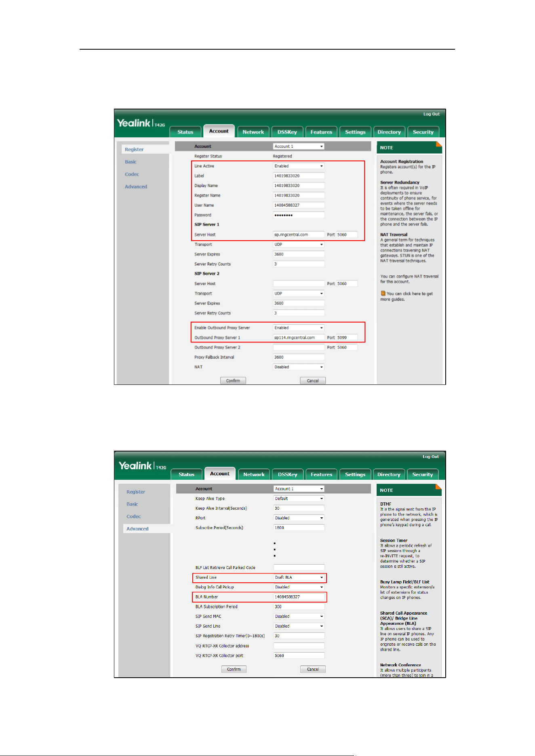Go to Settings tab on the Register page
Viewport: 535px width, 756px height.
(x=355, y=132)
